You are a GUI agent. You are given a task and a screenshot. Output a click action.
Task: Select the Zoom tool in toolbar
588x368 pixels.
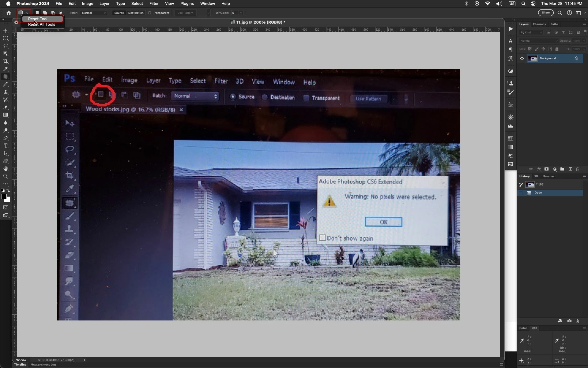pyautogui.click(x=6, y=176)
